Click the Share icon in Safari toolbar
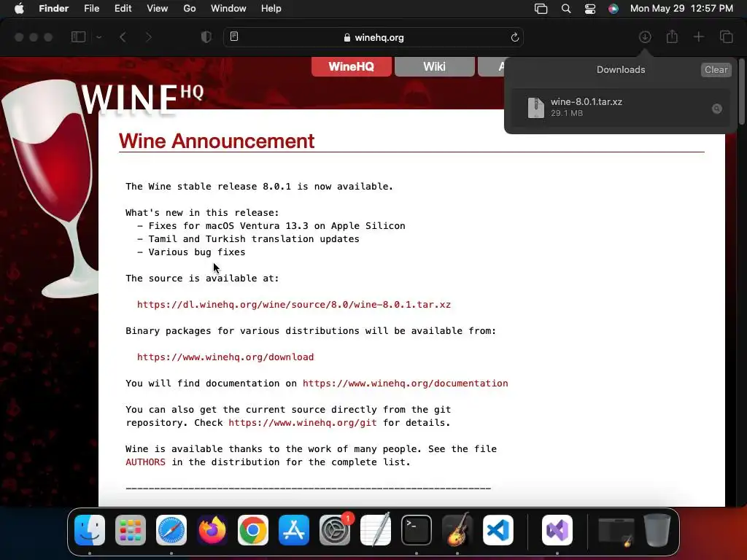This screenshot has height=560, width=747. pos(672,36)
